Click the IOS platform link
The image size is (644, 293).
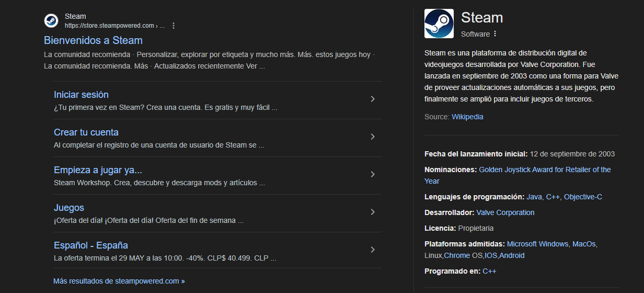(x=490, y=255)
